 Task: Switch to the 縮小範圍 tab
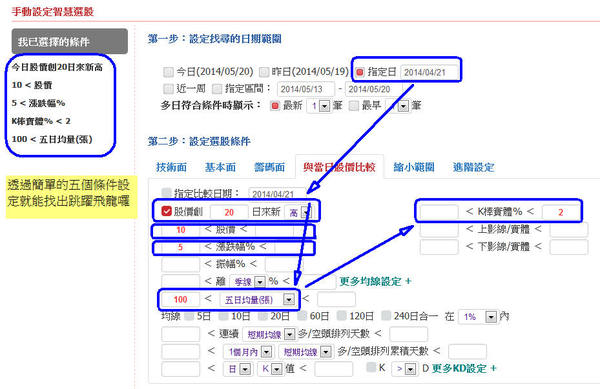414,167
